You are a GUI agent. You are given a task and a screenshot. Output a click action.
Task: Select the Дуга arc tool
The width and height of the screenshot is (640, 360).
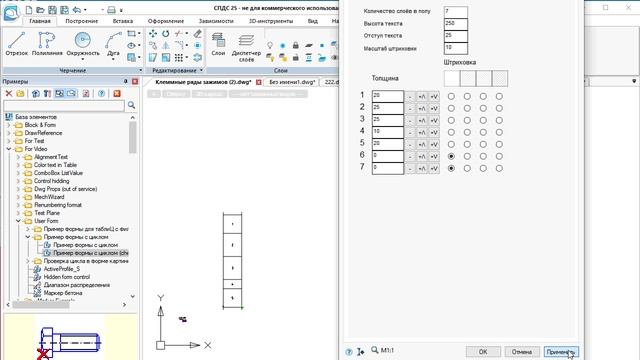point(113,44)
